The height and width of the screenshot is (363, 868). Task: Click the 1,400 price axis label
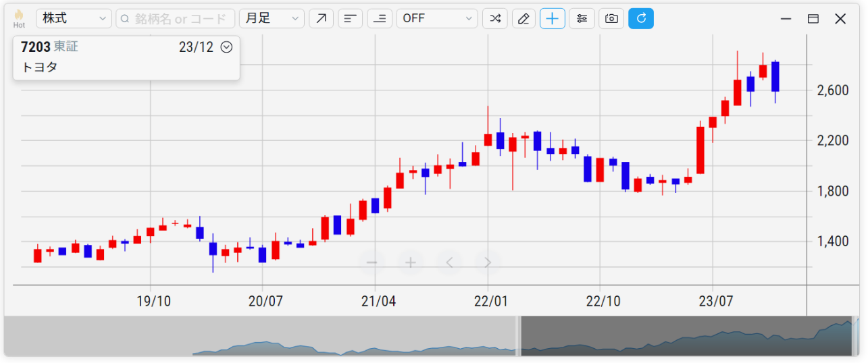pos(832,241)
